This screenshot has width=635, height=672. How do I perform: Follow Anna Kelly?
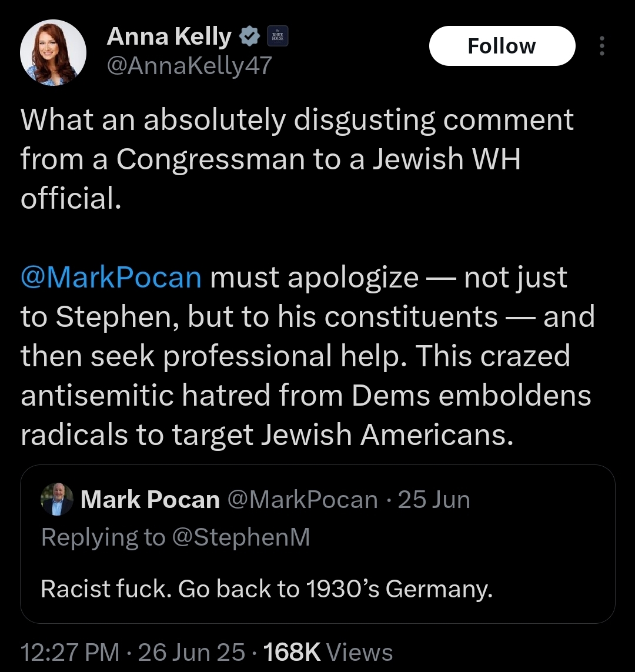pyautogui.click(x=502, y=46)
